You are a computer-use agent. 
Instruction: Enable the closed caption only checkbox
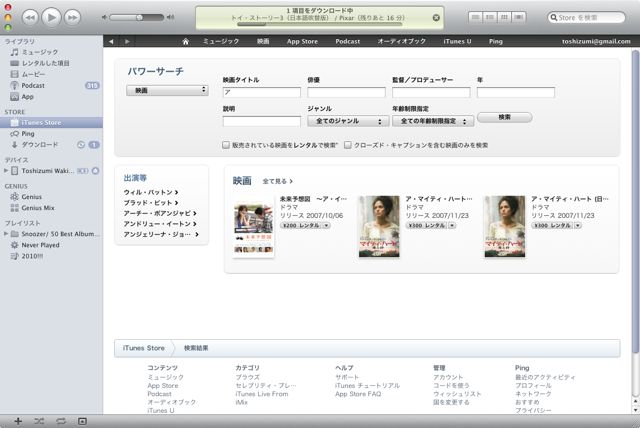pyautogui.click(x=347, y=145)
